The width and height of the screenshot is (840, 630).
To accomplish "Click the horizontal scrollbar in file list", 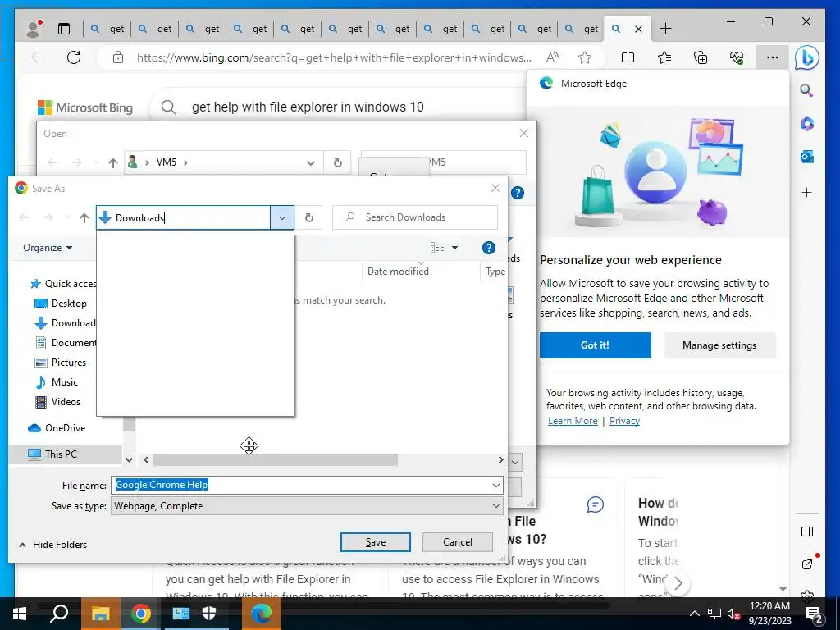I will [x=276, y=459].
